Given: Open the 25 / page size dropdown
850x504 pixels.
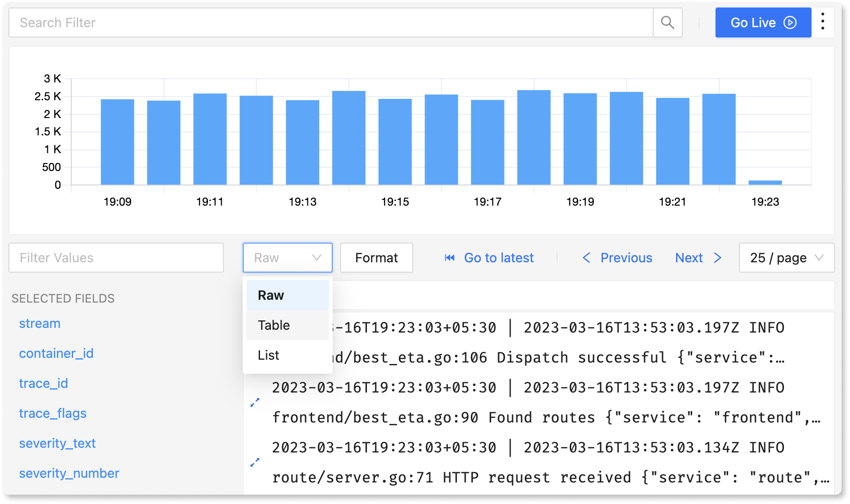Looking at the screenshot, I should (786, 258).
